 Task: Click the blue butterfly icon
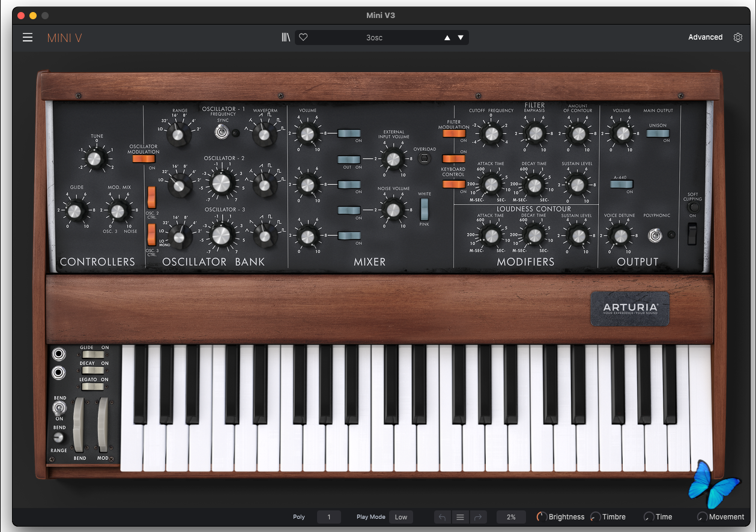tap(713, 484)
